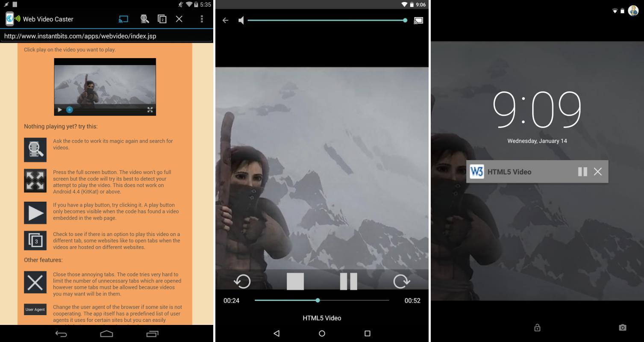Open the tabs counter showing 2
Viewport: 644px width, 342px height.
tap(162, 19)
